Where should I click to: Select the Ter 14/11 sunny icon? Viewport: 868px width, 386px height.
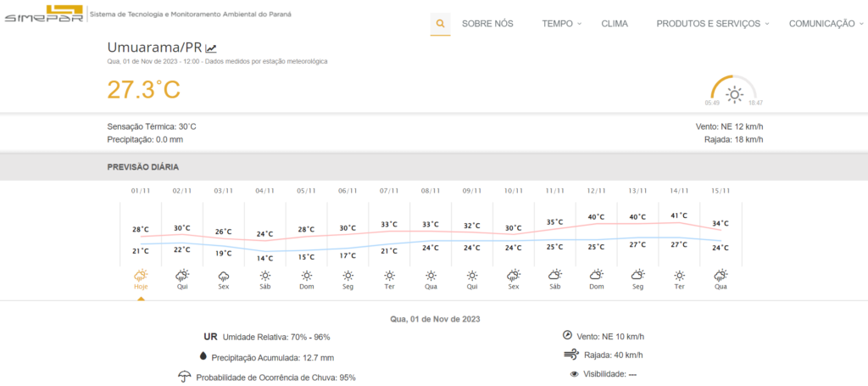pyautogui.click(x=679, y=275)
